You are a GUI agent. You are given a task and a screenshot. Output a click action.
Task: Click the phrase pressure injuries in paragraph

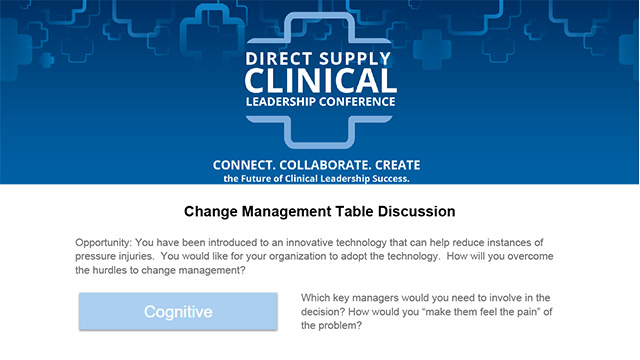point(114,256)
